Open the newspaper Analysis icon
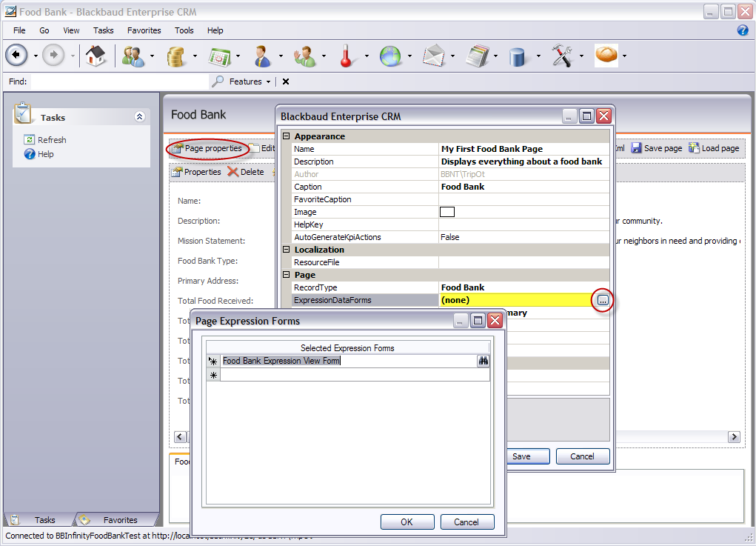This screenshot has height=546, width=756. (478, 56)
